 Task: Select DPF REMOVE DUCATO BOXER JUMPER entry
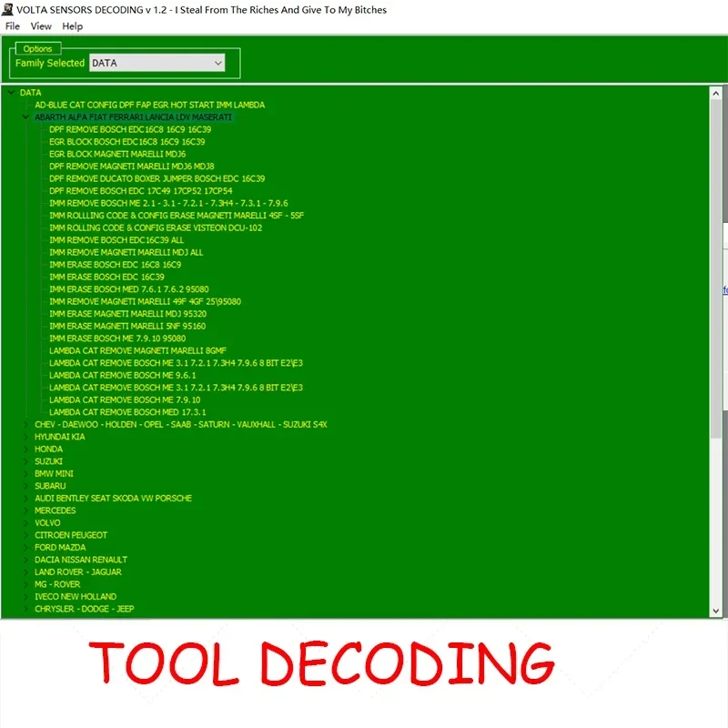[x=157, y=178]
